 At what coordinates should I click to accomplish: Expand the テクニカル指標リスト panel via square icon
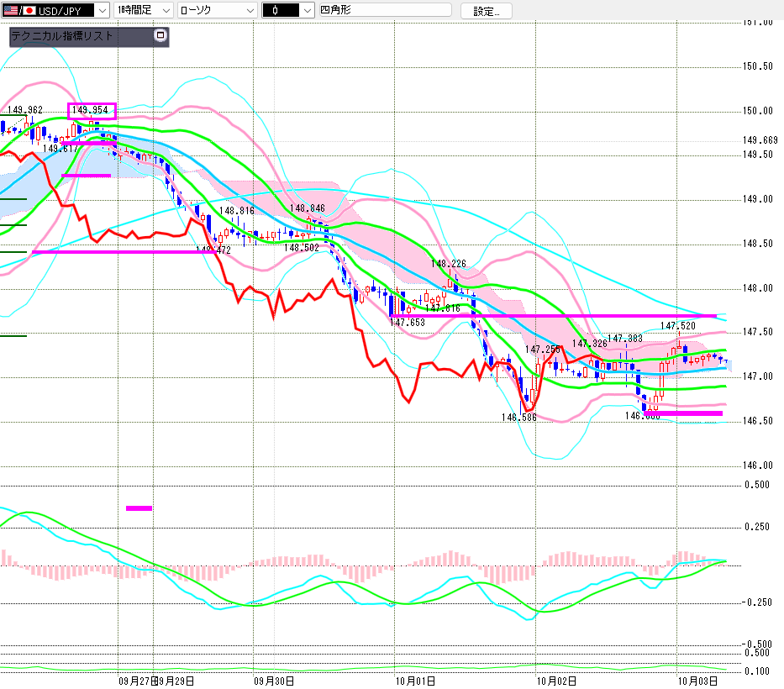pyautogui.click(x=160, y=36)
